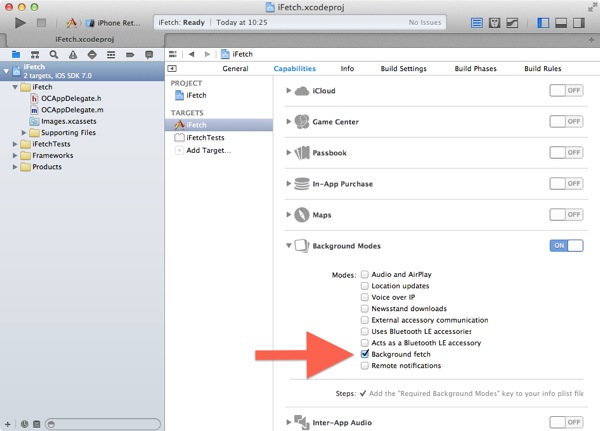The height and width of the screenshot is (431, 600).
Task: Show the Assistant editor
Action: [x=494, y=23]
